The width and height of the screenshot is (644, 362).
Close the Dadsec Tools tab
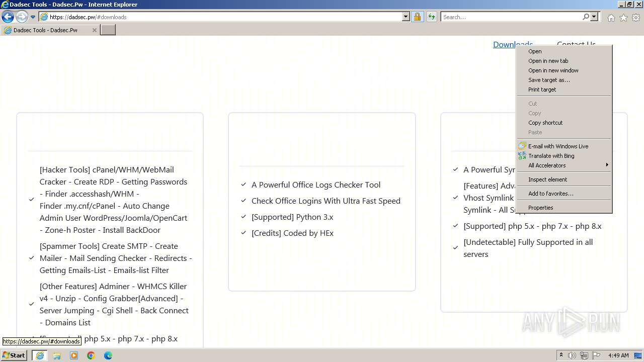pos(94,30)
